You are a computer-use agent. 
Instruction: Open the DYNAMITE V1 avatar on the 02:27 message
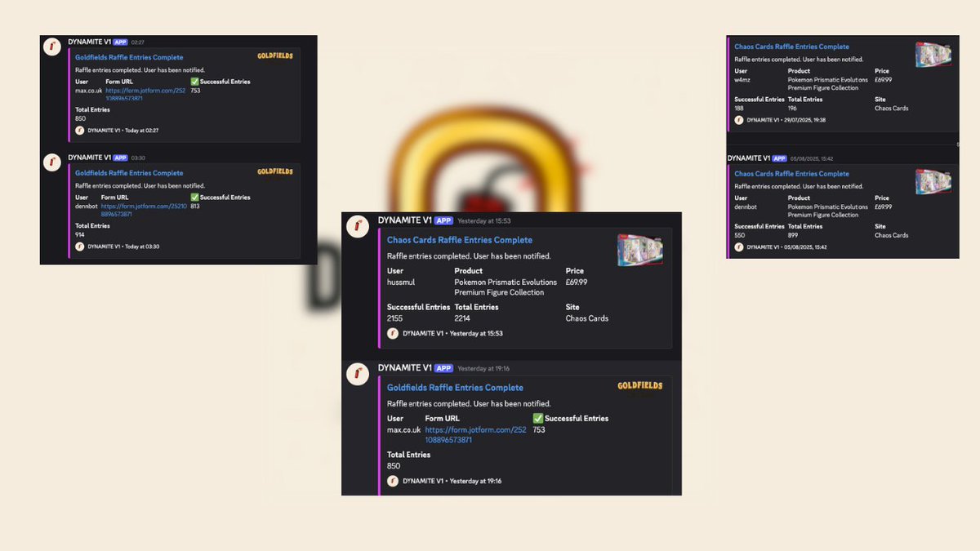pos(53,47)
